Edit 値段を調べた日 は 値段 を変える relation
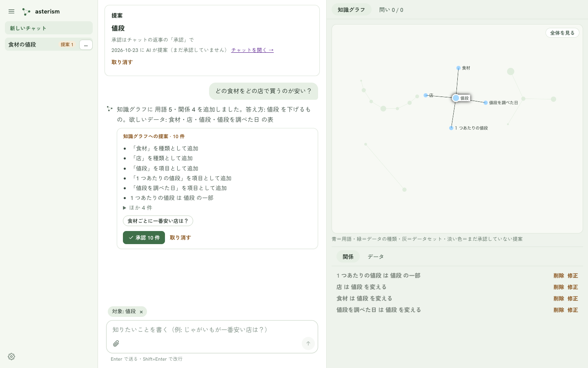Viewport: 588px width, 368px height. pos(572,310)
